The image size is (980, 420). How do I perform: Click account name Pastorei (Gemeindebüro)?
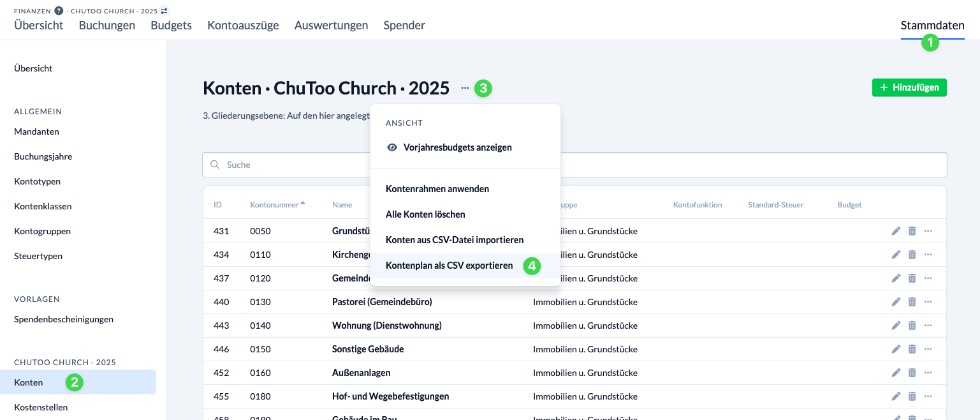pos(382,302)
